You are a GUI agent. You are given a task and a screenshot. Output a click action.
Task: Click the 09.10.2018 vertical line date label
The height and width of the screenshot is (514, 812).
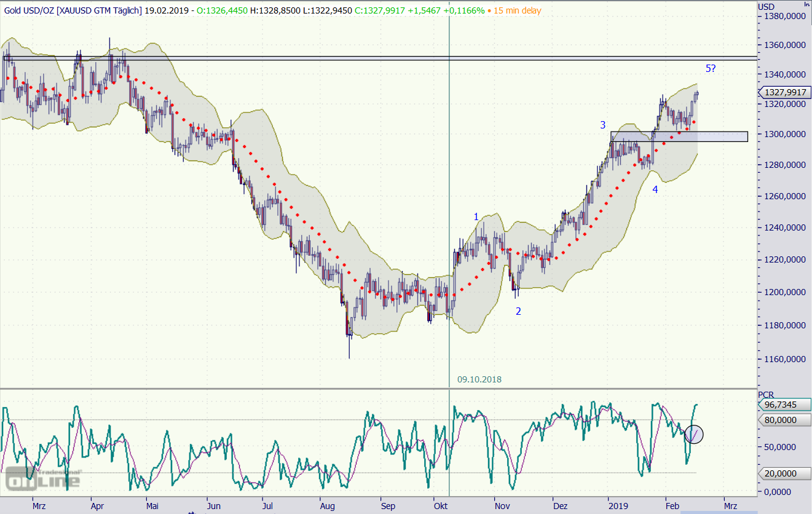479,379
